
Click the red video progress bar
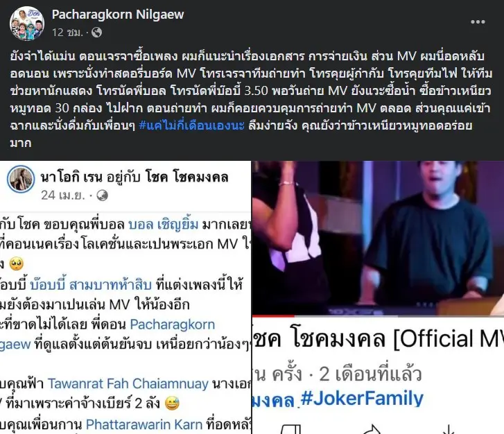point(273,316)
